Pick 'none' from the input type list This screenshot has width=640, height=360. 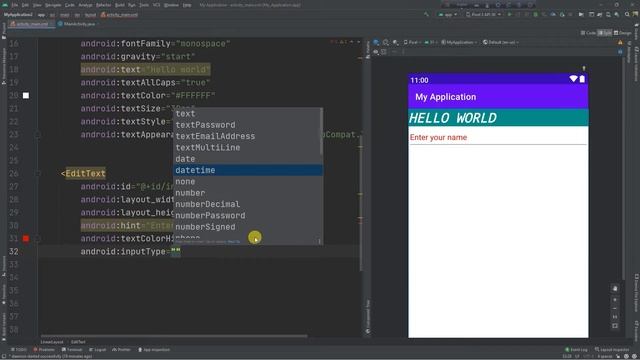pyautogui.click(x=248, y=182)
